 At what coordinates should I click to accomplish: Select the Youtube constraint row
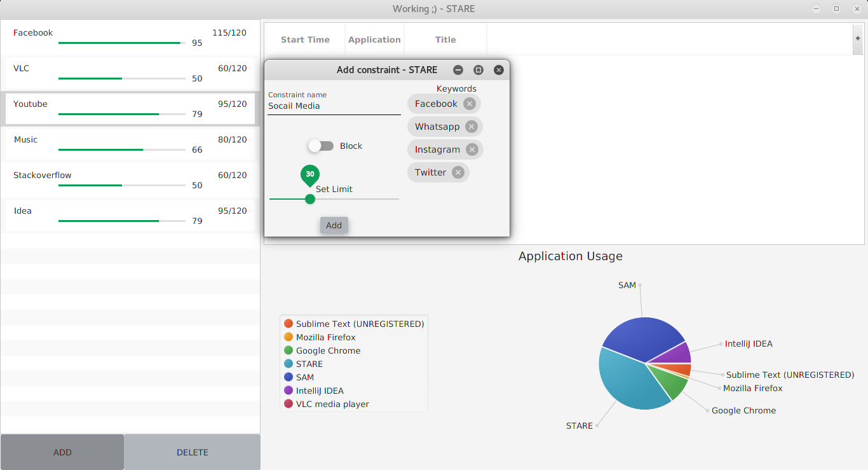(130, 109)
